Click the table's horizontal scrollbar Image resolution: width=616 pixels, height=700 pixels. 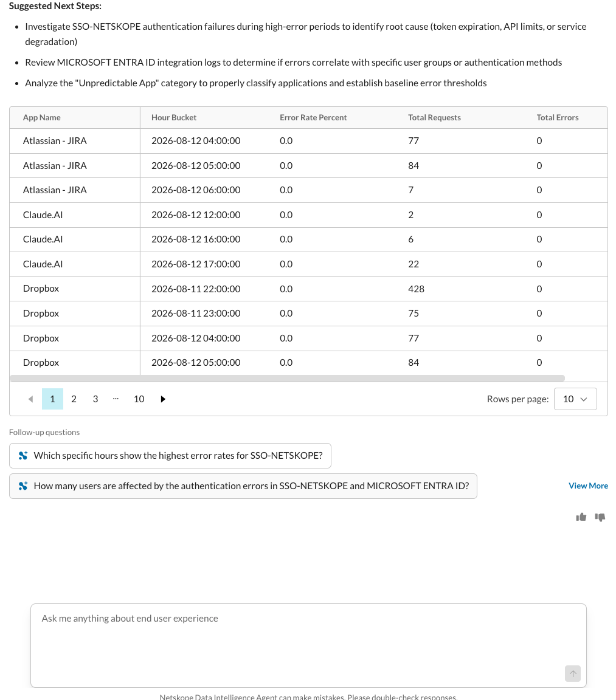(287, 378)
